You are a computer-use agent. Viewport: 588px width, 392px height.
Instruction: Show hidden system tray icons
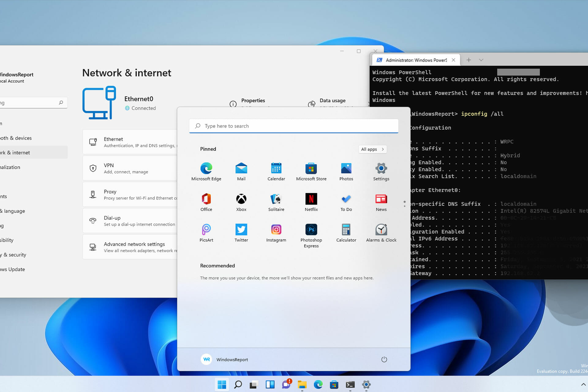click(x=583, y=384)
